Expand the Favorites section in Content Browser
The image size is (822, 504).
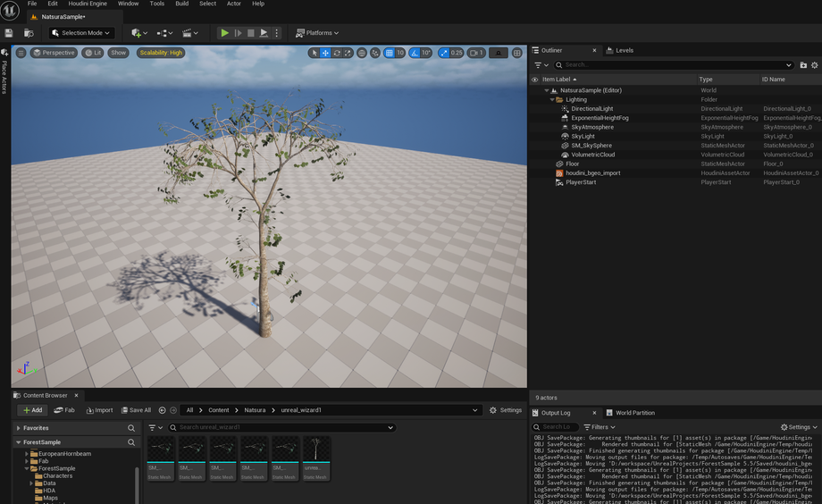tap(18, 428)
